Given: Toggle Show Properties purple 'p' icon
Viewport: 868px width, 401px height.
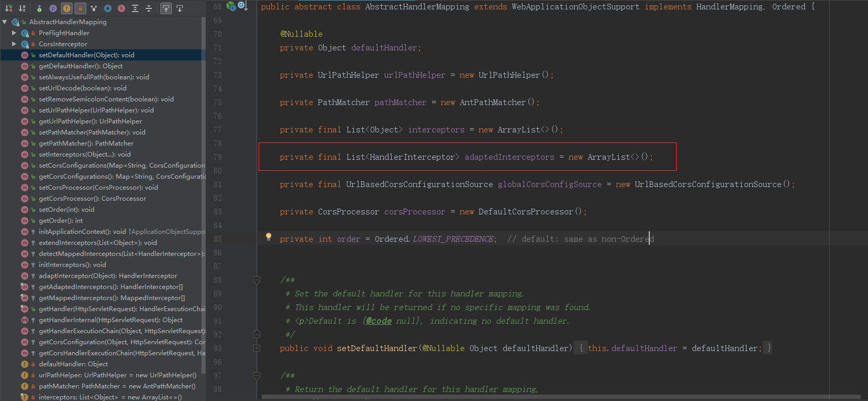Looking at the screenshot, I should (53, 8).
